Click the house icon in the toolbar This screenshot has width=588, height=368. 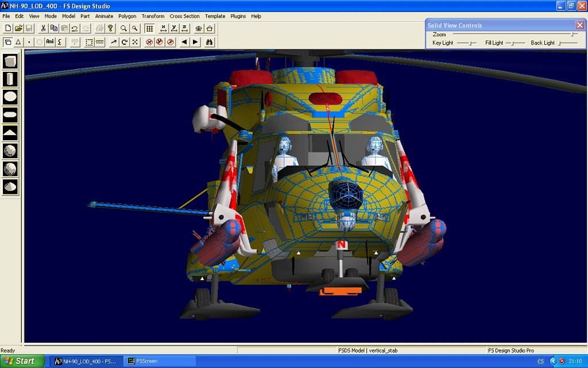click(210, 28)
